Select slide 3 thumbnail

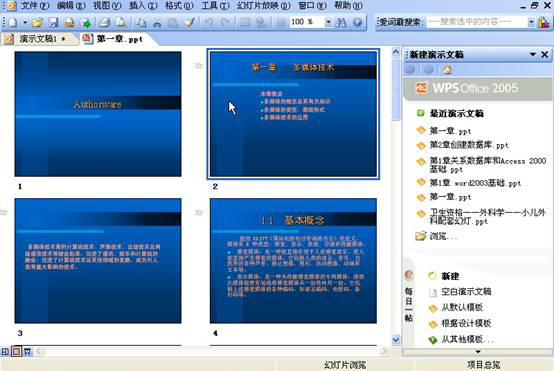(98, 261)
